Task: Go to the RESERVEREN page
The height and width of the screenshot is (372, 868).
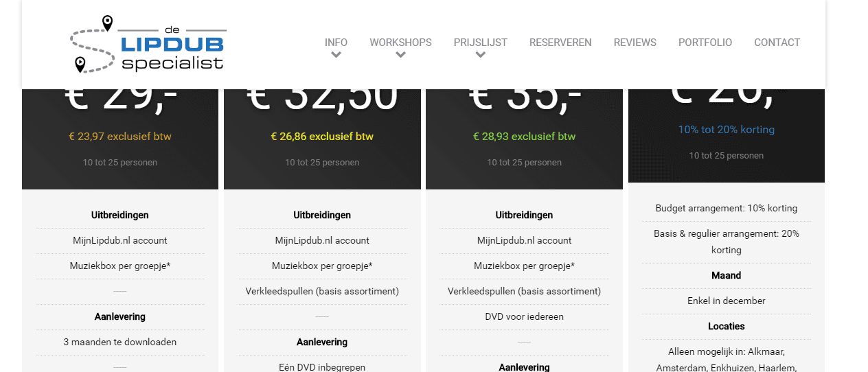Action: [x=560, y=43]
